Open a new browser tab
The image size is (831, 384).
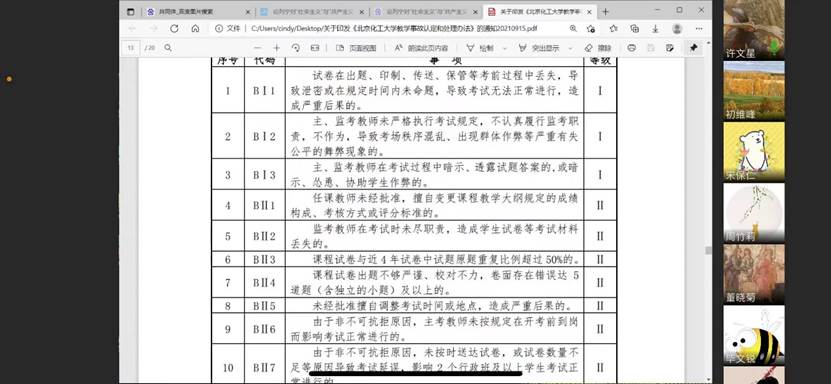click(605, 12)
